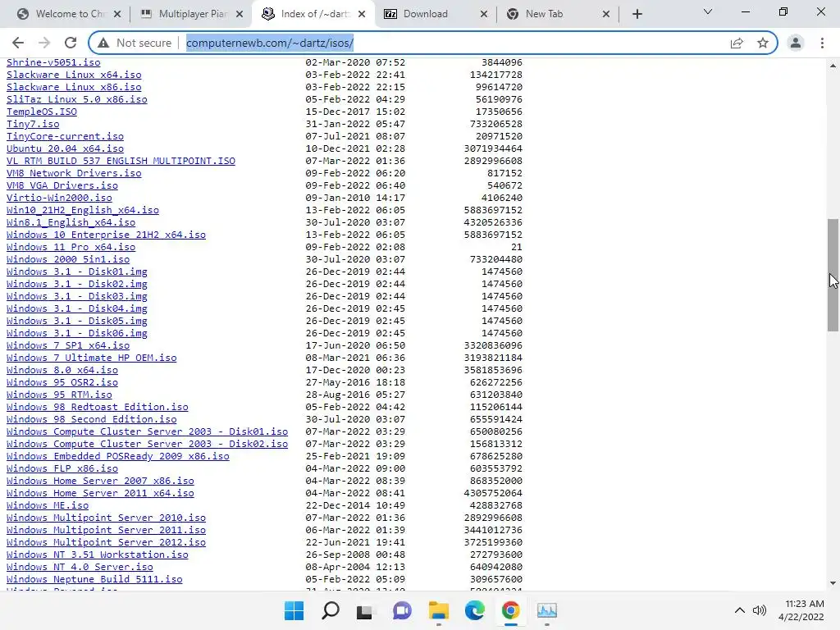Close the Index of /~dartz tab
The width and height of the screenshot is (840, 630).
[362, 14]
